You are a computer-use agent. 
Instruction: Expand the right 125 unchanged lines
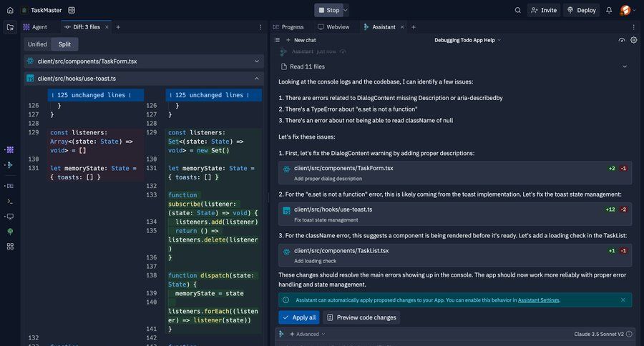[x=214, y=95]
